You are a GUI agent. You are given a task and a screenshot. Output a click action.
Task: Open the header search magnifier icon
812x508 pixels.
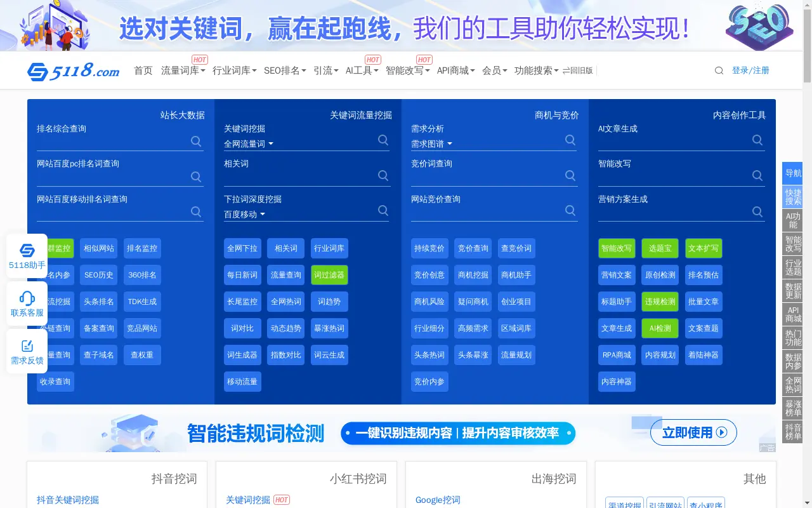click(x=719, y=70)
